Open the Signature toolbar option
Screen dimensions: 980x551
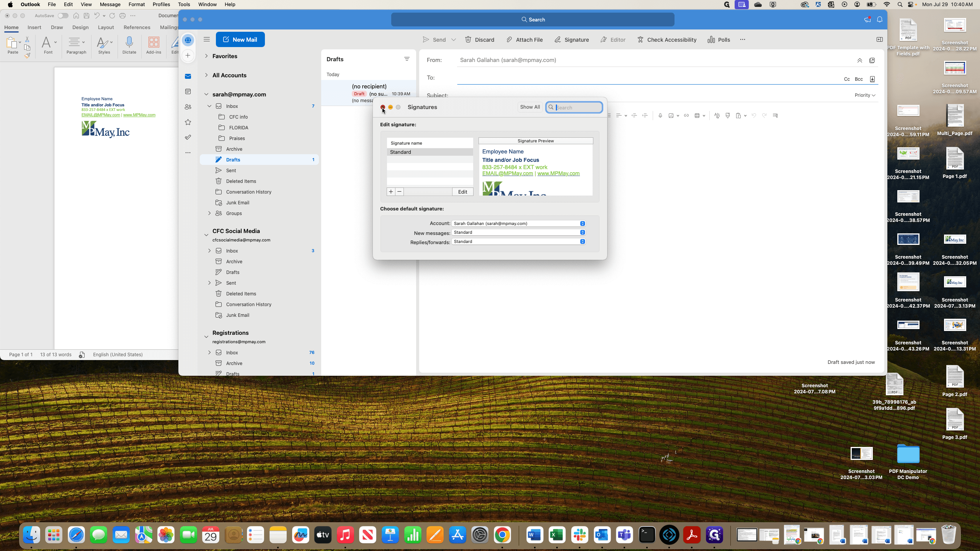(572, 40)
